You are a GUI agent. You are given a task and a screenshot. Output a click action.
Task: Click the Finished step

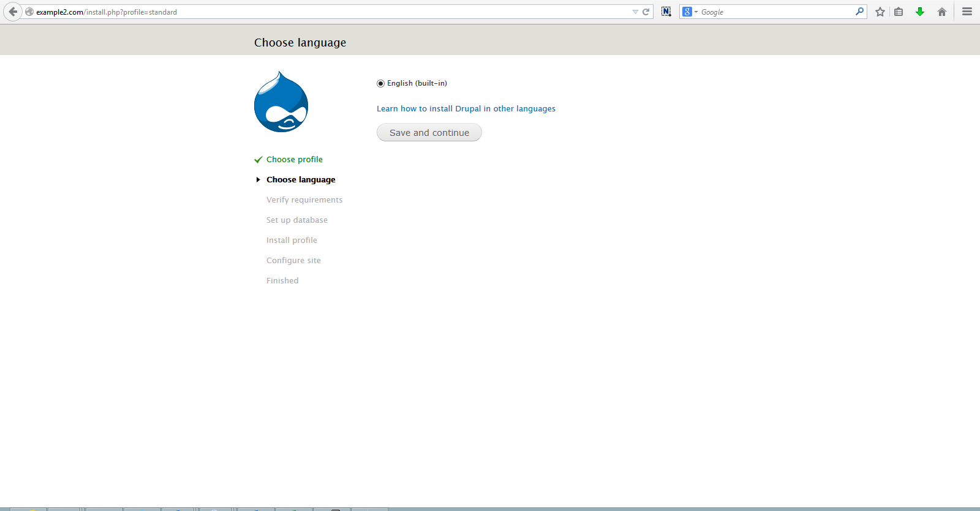pyautogui.click(x=282, y=281)
